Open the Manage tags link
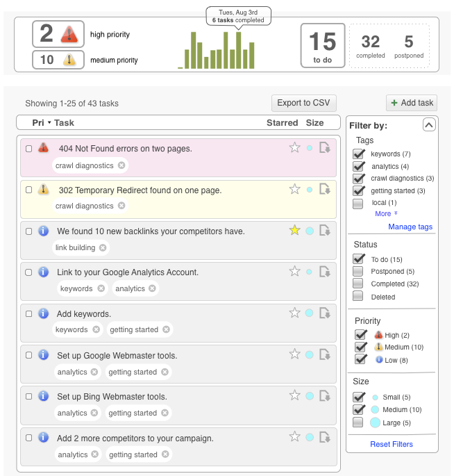Screen dimensions: 454x476 click(x=410, y=227)
